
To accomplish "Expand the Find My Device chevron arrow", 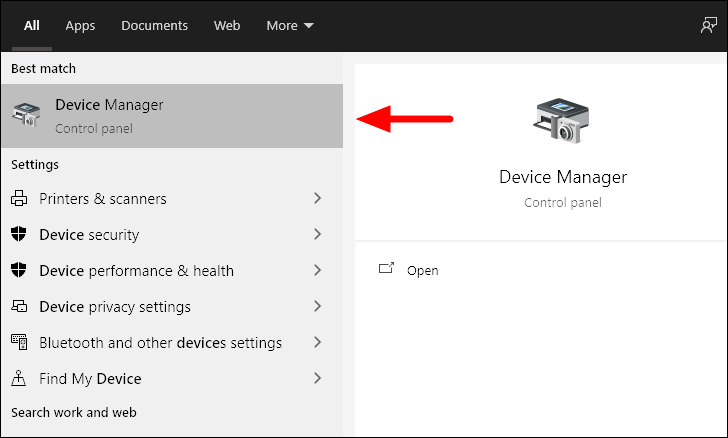I will tap(317, 379).
